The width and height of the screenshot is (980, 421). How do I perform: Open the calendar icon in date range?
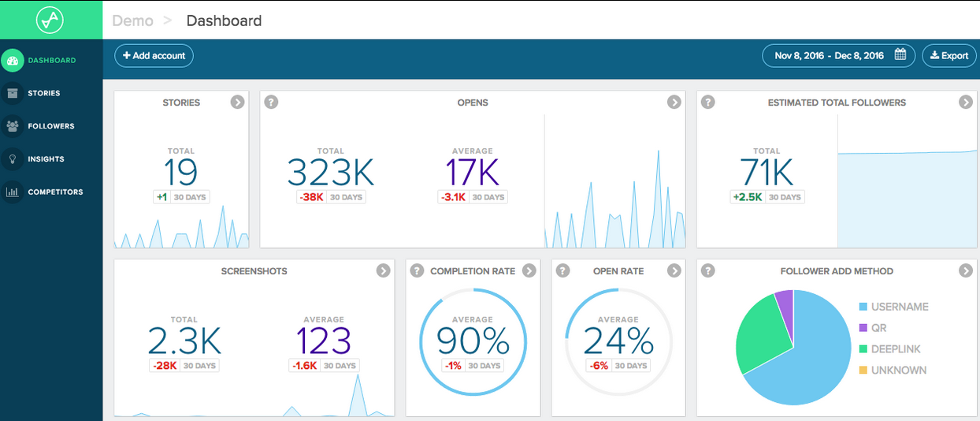(900, 56)
